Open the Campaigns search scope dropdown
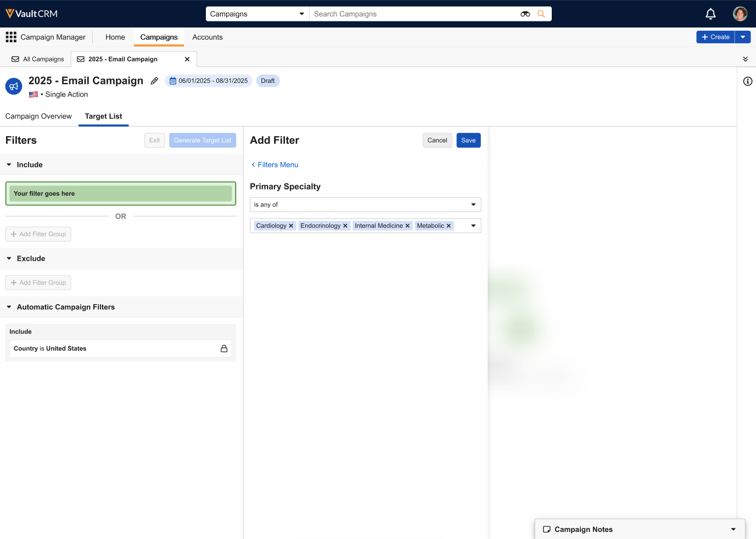 click(x=257, y=14)
